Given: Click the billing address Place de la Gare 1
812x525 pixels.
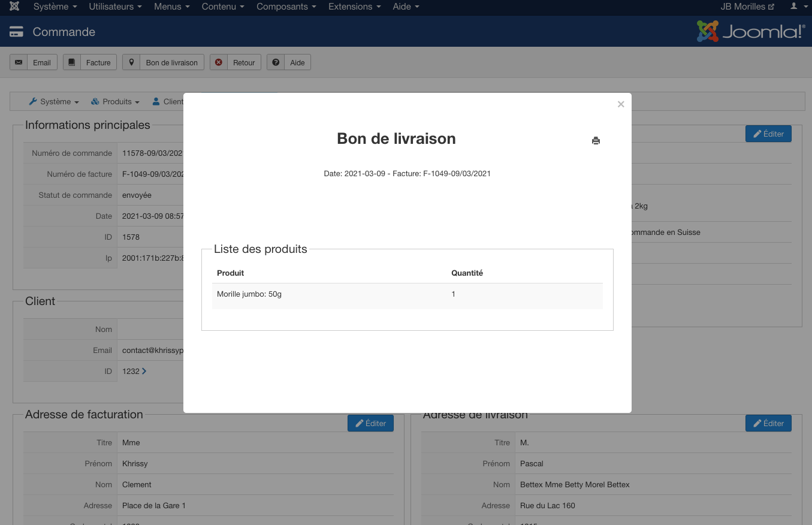Looking at the screenshot, I should 154,506.
